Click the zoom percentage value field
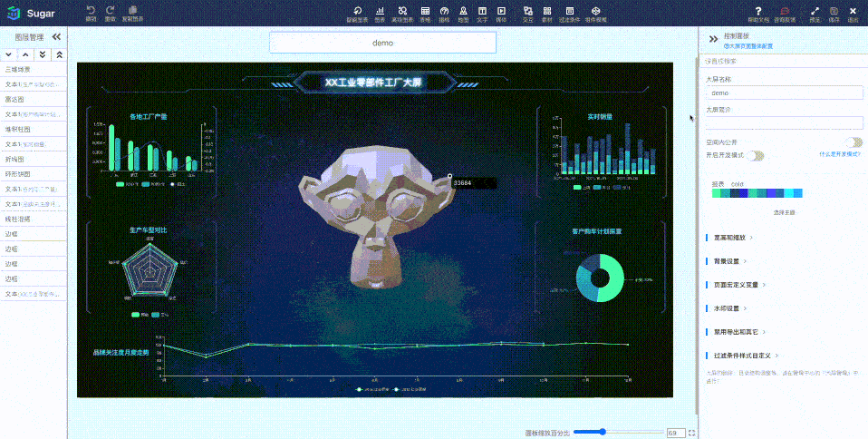 pyautogui.click(x=675, y=433)
